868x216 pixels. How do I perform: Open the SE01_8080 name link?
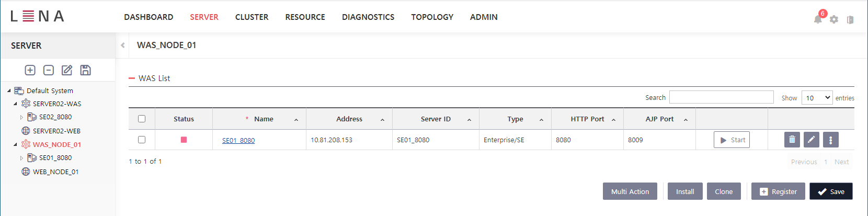tap(238, 140)
